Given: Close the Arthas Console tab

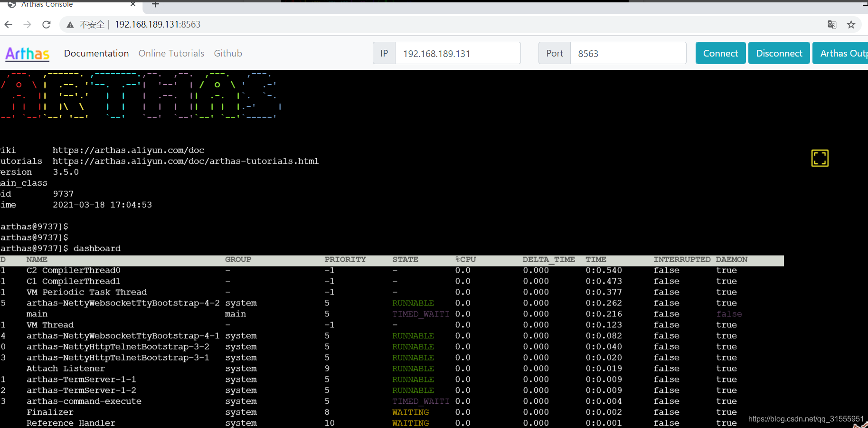Looking at the screenshot, I should pos(133,4).
